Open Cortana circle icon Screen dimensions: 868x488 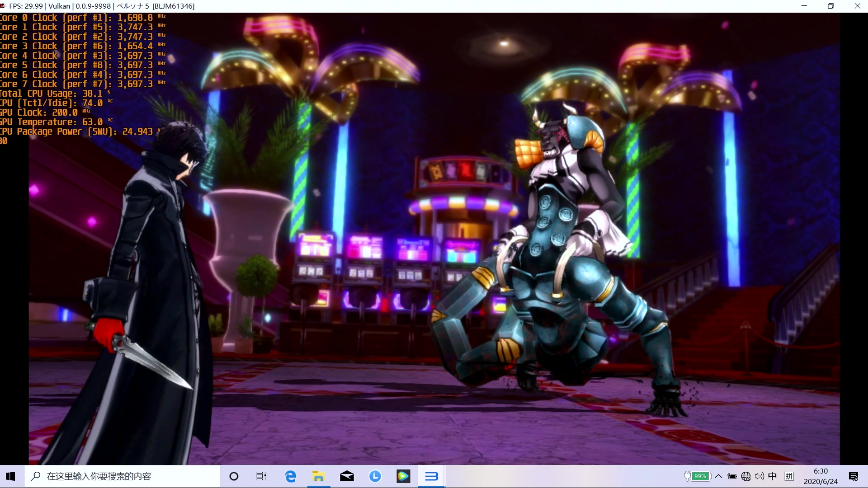[x=234, y=476]
